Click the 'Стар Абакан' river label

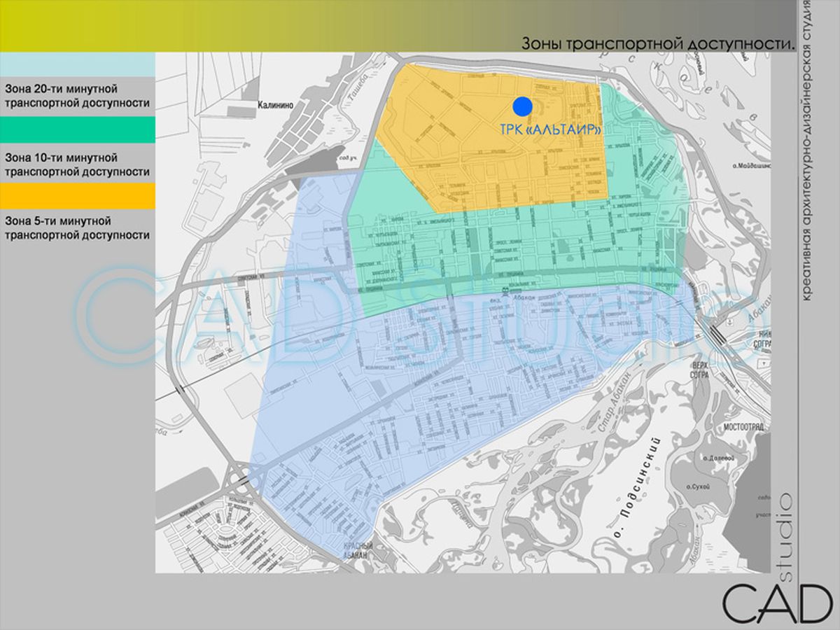tap(617, 400)
